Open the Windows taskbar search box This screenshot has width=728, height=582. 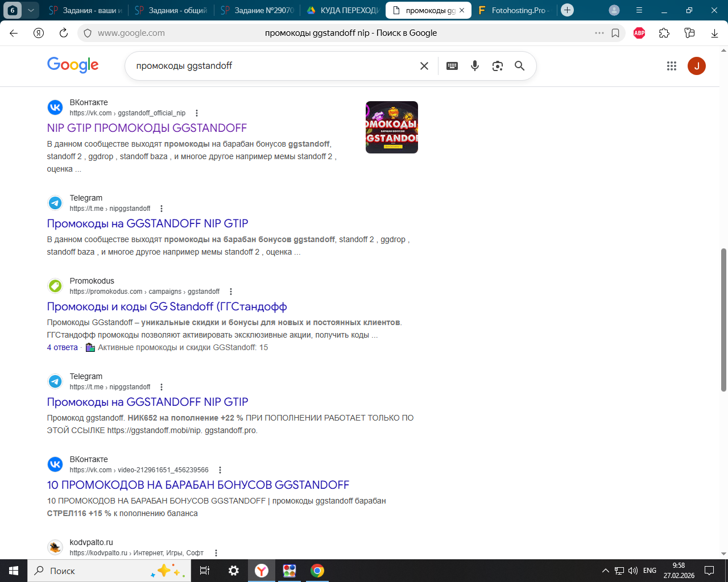[x=110, y=571]
